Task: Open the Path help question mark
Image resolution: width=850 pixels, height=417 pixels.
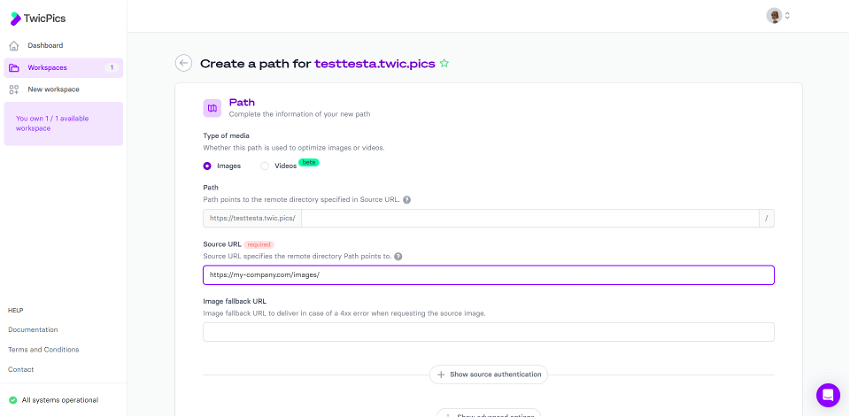Action: (407, 200)
